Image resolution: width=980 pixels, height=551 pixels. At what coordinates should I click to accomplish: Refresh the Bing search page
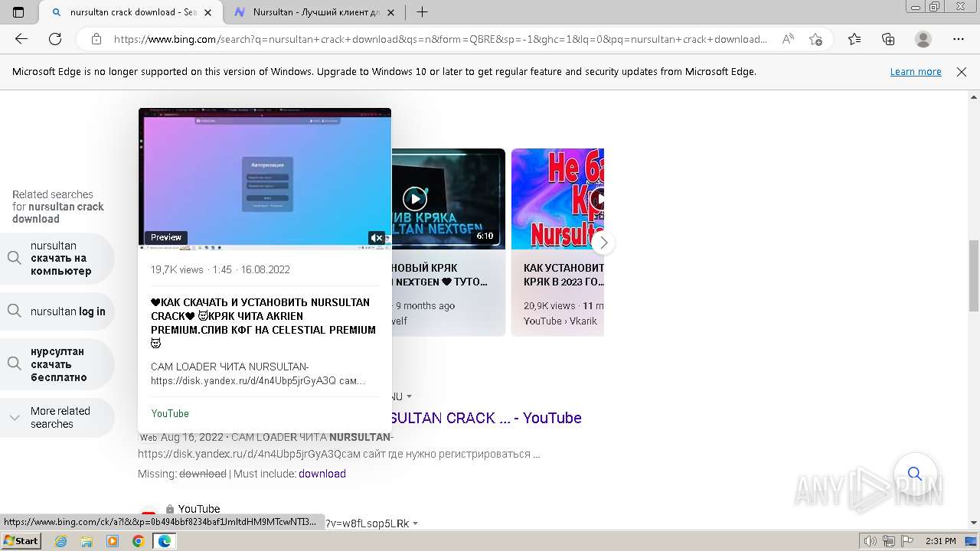click(55, 39)
